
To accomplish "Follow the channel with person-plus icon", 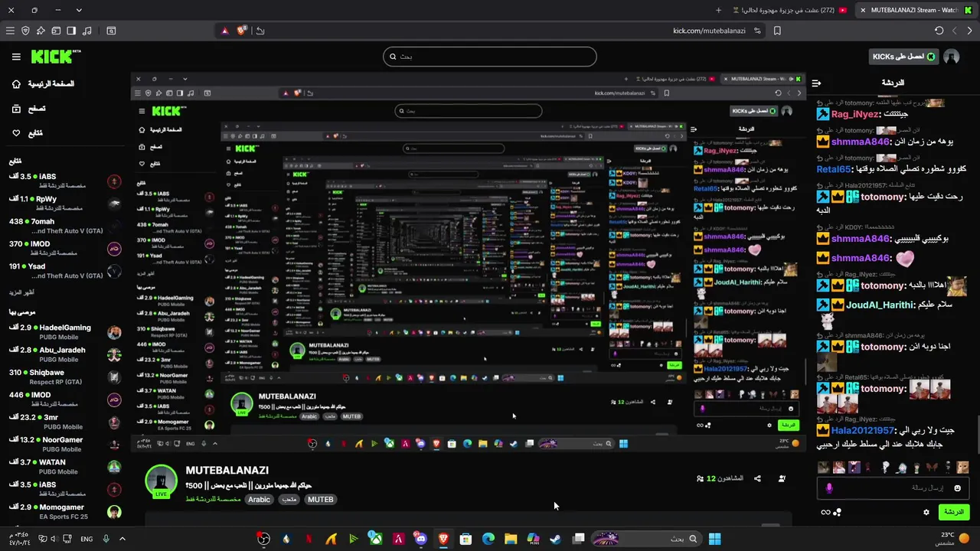I will [782, 478].
